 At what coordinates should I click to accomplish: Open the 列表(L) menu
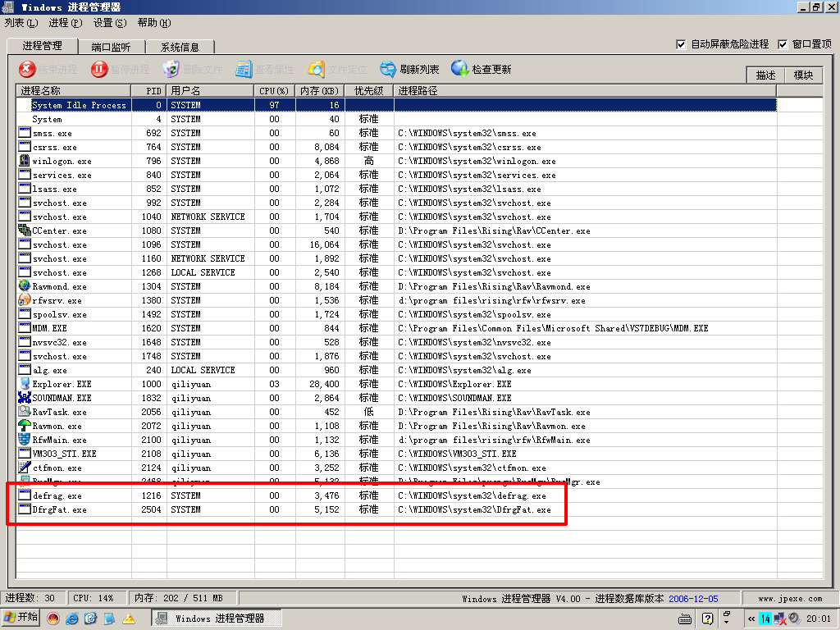[21, 23]
